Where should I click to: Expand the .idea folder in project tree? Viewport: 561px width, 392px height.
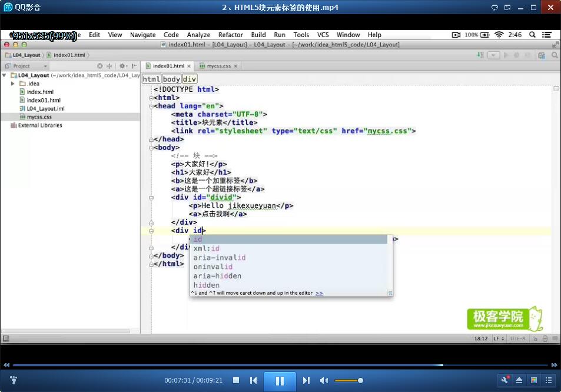click(12, 84)
